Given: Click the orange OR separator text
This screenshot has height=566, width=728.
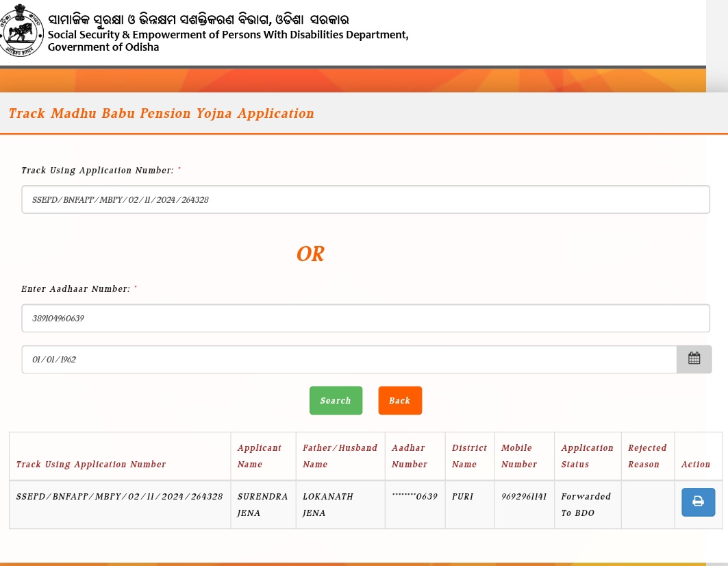Looking at the screenshot, I should (311, 254).
